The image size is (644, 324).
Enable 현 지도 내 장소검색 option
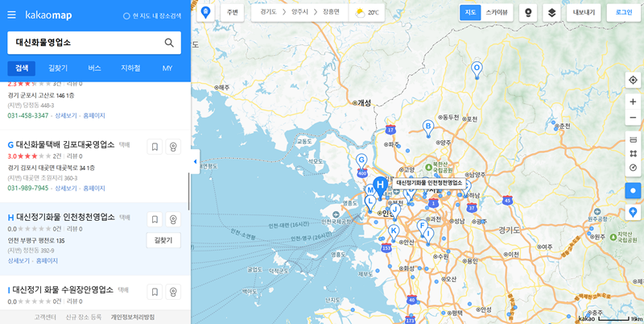point(152,16)
